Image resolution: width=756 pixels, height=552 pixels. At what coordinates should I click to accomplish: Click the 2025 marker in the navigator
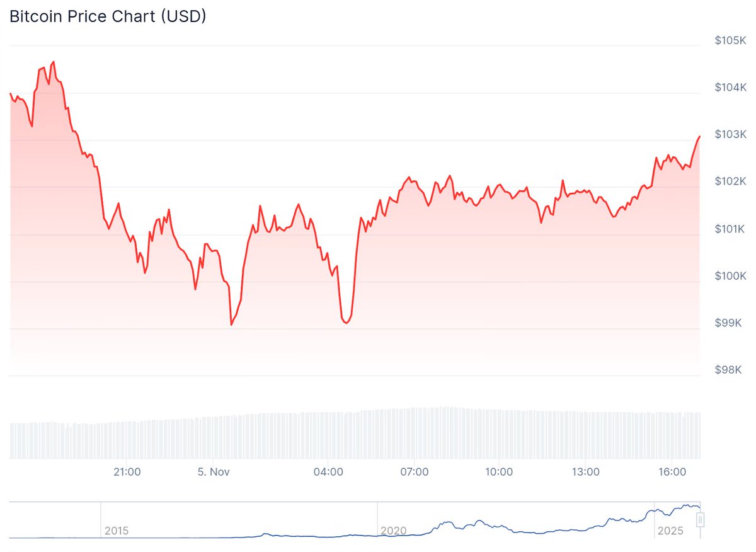click(670, 531)
